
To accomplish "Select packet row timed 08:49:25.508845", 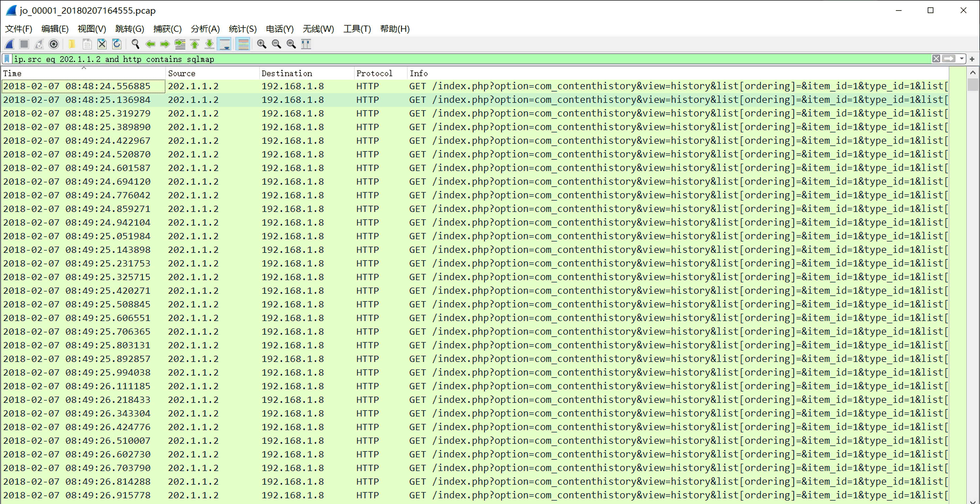I will click(475, 304).
